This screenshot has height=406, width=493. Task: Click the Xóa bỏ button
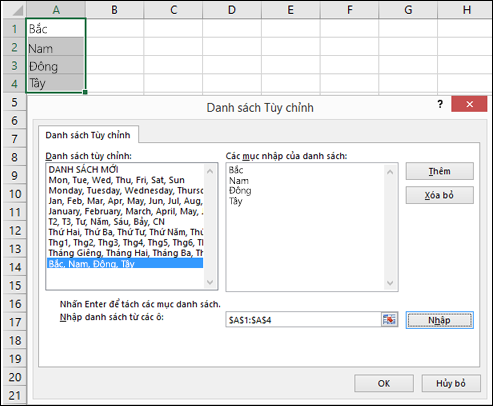pyautogui.click(x=439, y=195)
